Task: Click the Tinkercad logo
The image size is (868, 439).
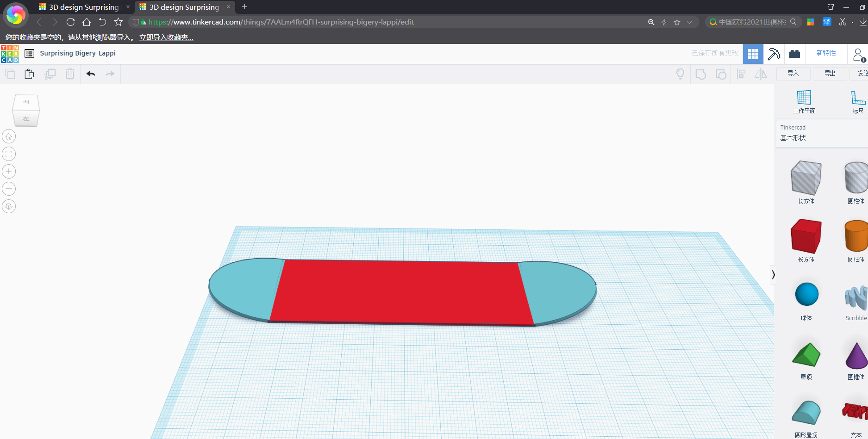Action: 10,54
